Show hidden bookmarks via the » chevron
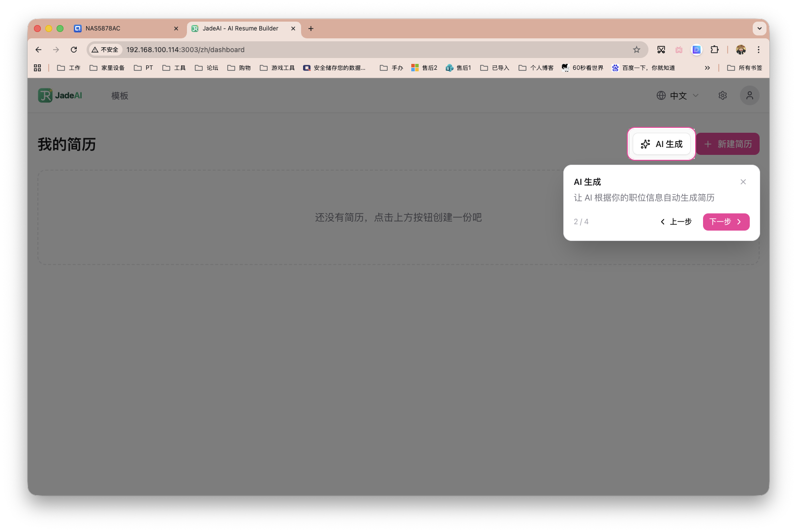This screenshot has width=797, height=532. click(707, 67)
